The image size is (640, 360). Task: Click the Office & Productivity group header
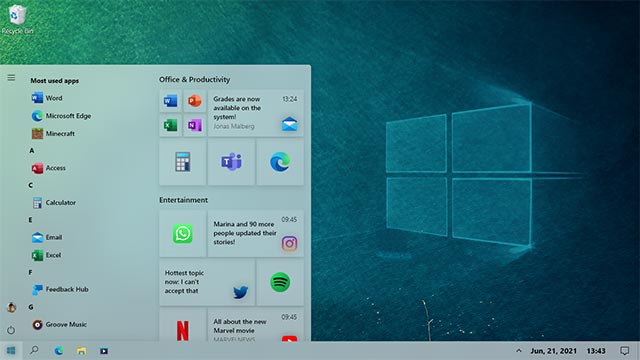coord(194,80)
